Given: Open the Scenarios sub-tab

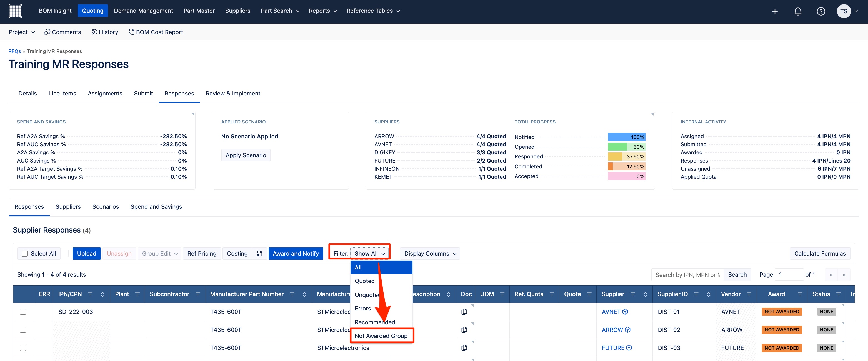Looking at the screenshot, I should 106,207.
